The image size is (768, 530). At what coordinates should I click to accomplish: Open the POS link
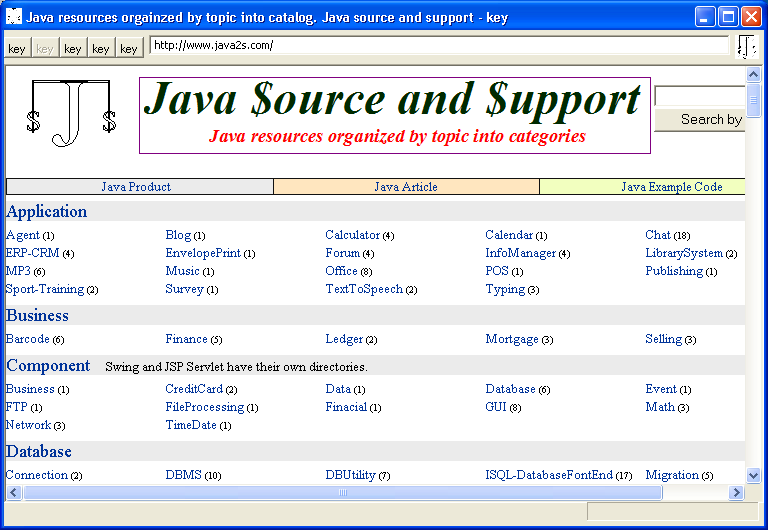point(497,271)
